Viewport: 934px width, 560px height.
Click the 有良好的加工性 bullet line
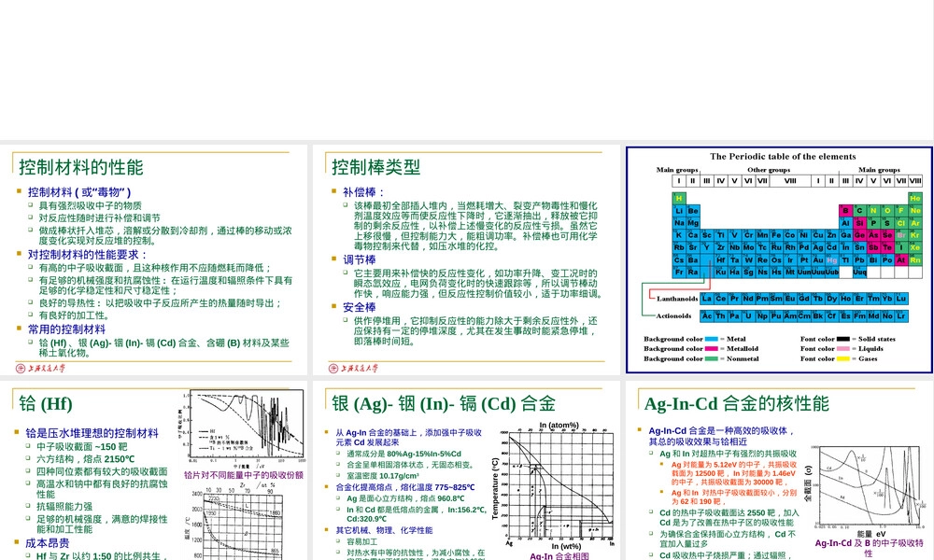[75, 315]
